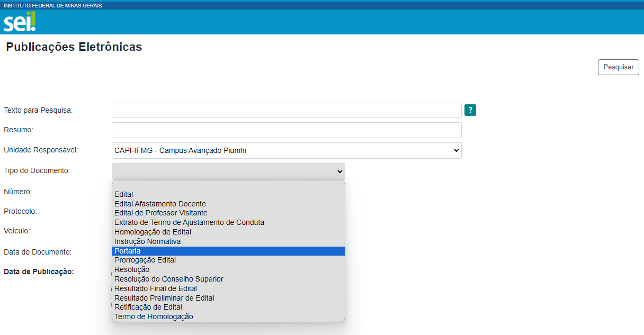Viewport: 644px width, 335px height.
Task: Select Resolução do Conselho Superior
Action: (x=168, y=279)
